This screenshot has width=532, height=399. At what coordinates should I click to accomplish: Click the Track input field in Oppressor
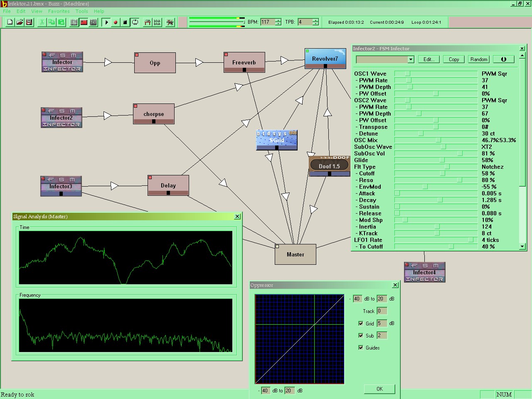point(382,311)
